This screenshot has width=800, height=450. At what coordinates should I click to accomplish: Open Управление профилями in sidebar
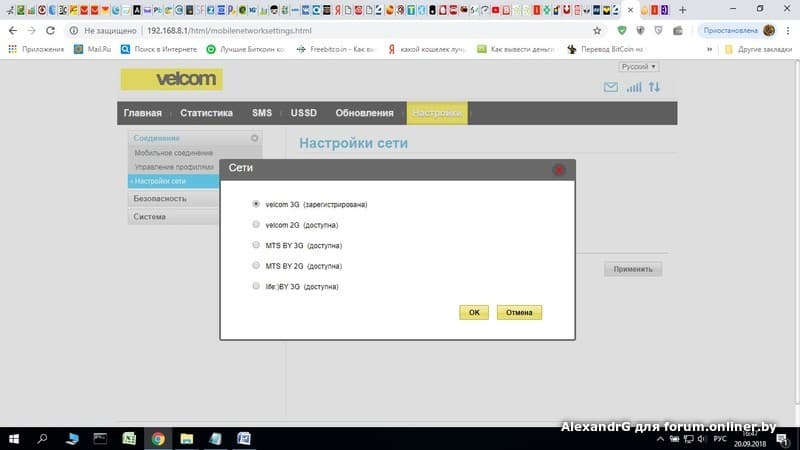(174, 167)
